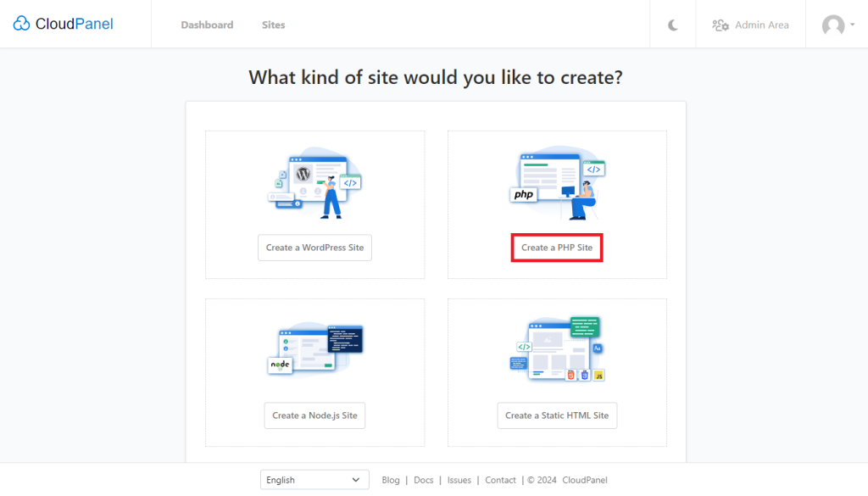Open the Contact footer link

pos(500,480)
